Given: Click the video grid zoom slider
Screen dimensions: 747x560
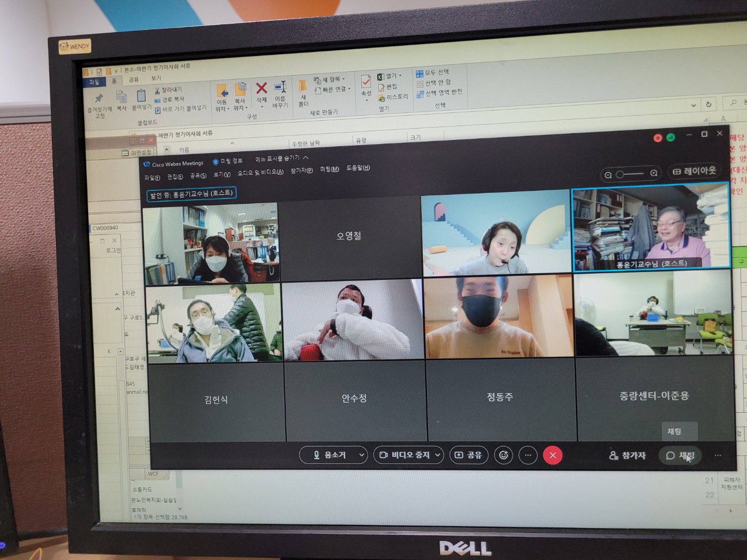Looking at the screenshot, I should pos(631,174).
